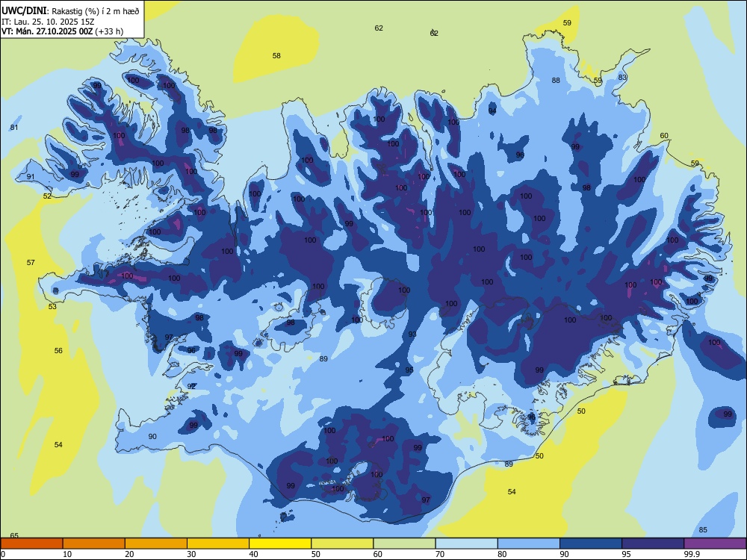Click the '10' label on the legend scale

pyautogui.click(x=67, y=554)
